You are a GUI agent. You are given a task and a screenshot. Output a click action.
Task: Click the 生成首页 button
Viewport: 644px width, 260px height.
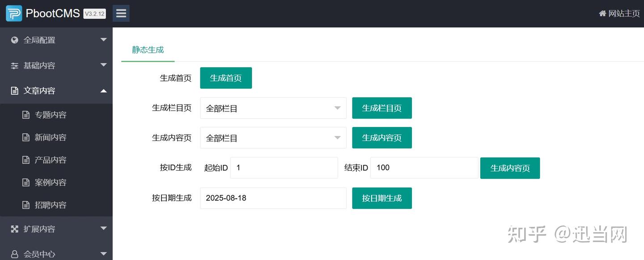click(x=226, y=78)
